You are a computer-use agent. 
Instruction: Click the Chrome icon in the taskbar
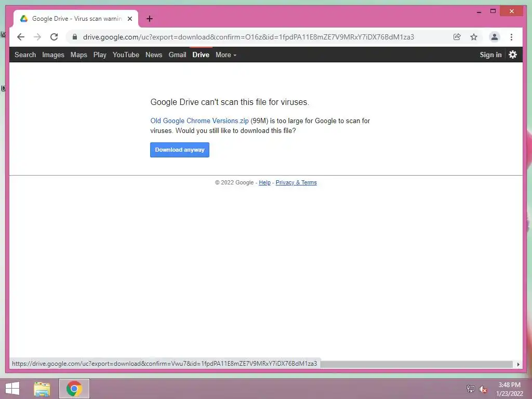coord(74,389)
